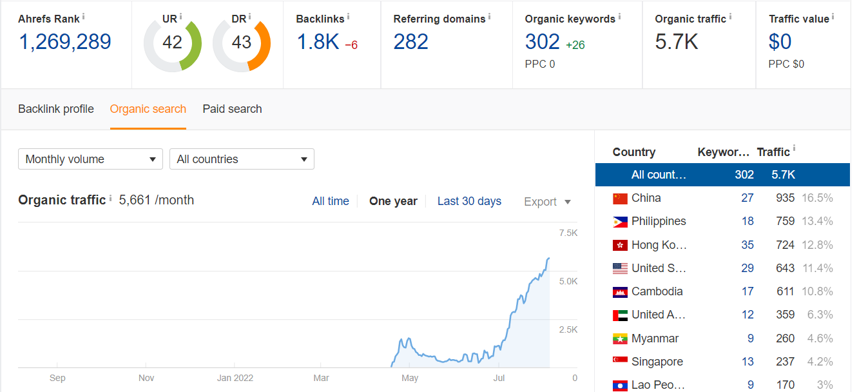Screen dimensions: 868x392
Task: Click the organic traffic chart line peak
Action: [x=548, y=259]
